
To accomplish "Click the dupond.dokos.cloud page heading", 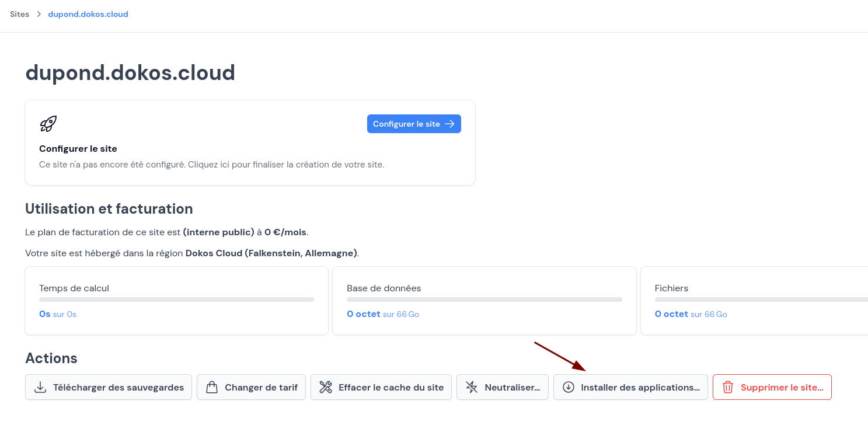I will click(x=130, y=72).
